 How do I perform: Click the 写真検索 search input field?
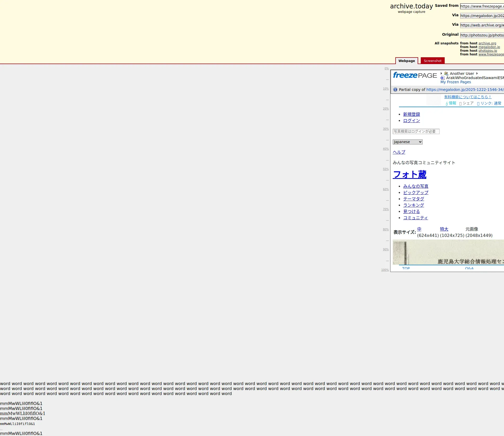pyautogui.click(x=416, y=131)
